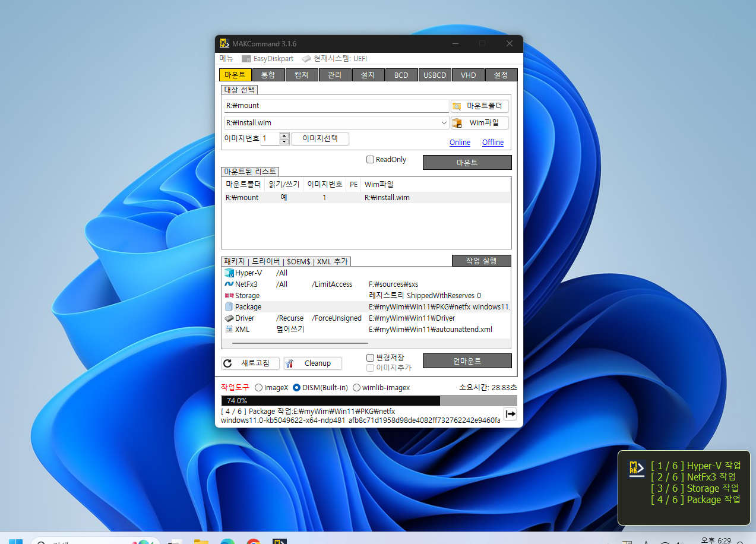Switch to the BCD tab
Image resolution: width=756 pixels, height=544 pixels.
tap(401, 75)
